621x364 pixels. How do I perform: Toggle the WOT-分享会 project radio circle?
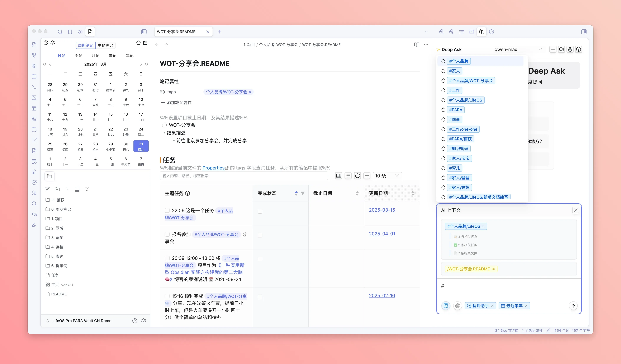click(x=164, y=125)
